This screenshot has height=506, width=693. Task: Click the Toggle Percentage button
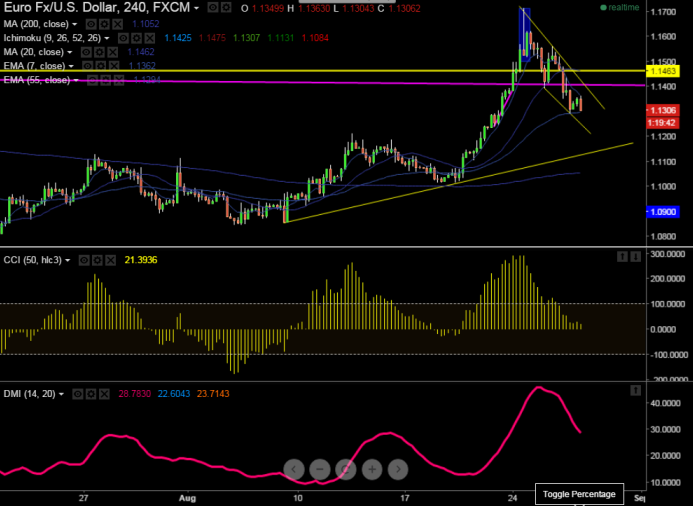click(x=579, y=494)
